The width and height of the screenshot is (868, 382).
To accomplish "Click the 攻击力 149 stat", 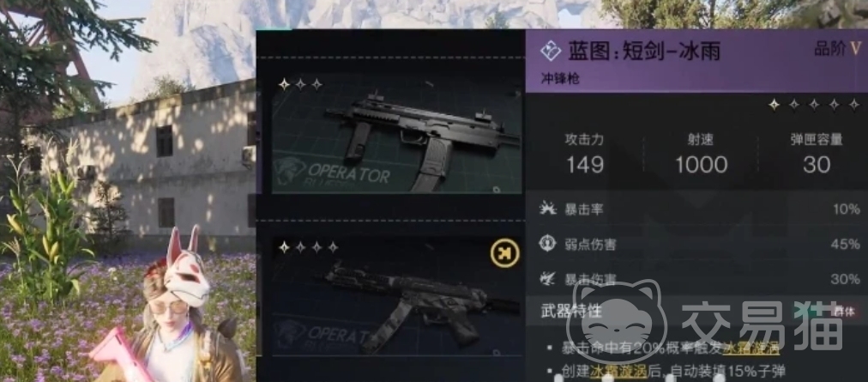I will [x=585, y=155].
